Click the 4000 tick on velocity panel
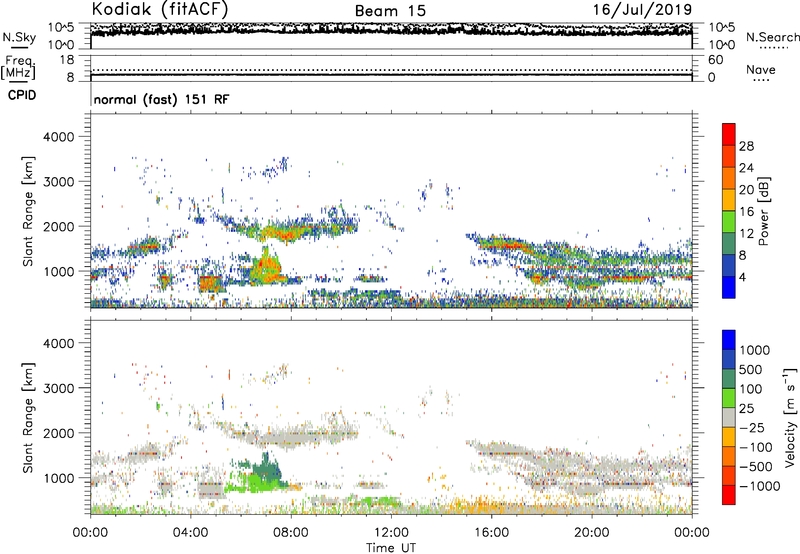 [x=59, y=343]
